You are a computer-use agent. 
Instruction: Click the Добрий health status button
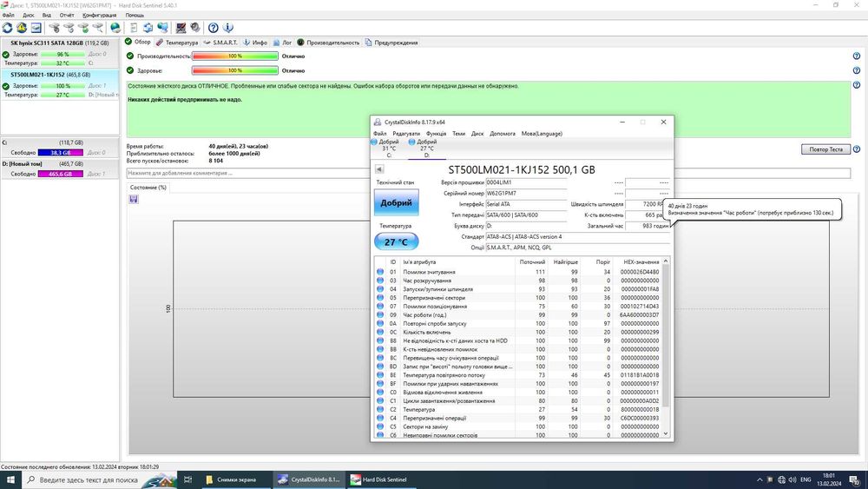396,202
